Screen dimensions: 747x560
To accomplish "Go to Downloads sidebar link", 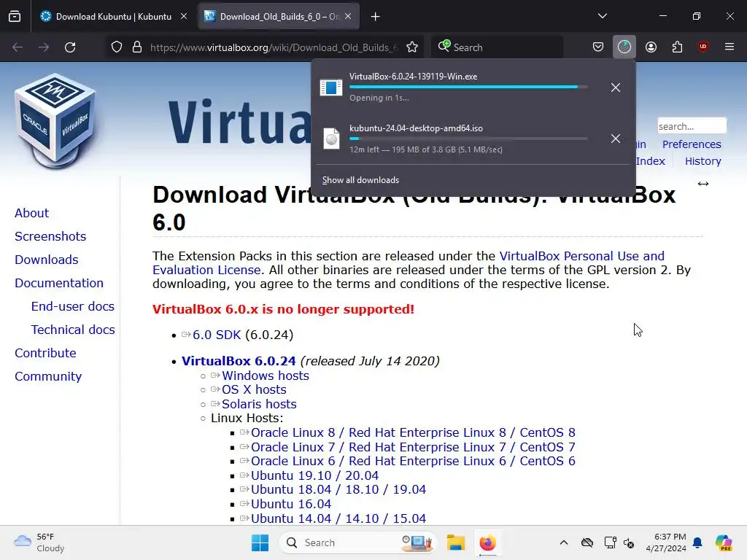I will tap(47, 260).
